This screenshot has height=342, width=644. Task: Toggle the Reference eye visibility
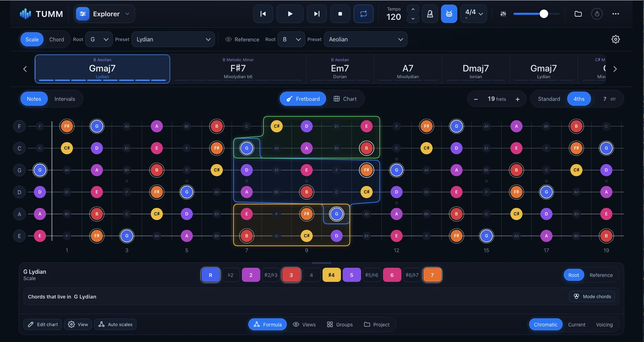pyautogui.click(x=228, y=39)
